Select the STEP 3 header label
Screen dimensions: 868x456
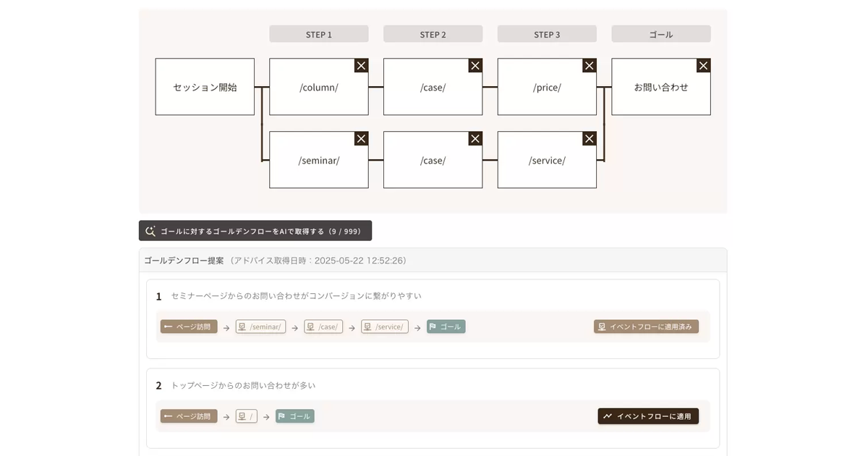[x=547, y=34]
